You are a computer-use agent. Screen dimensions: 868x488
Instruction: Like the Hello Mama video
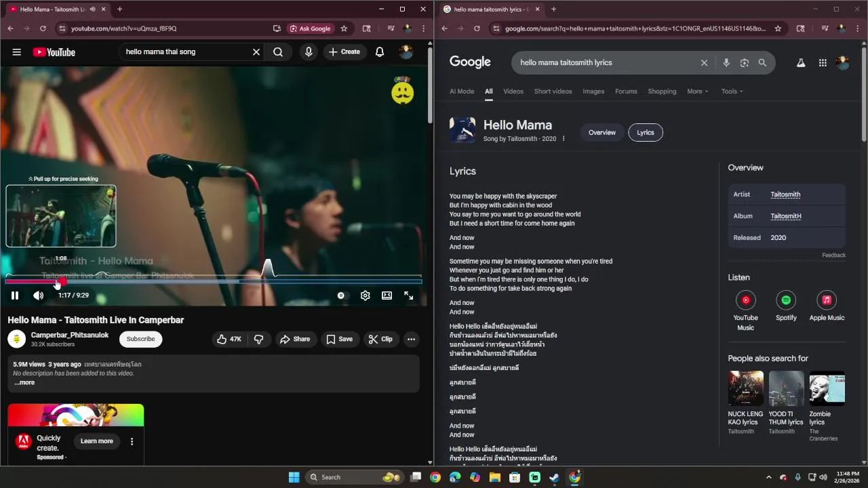[229, 339]
